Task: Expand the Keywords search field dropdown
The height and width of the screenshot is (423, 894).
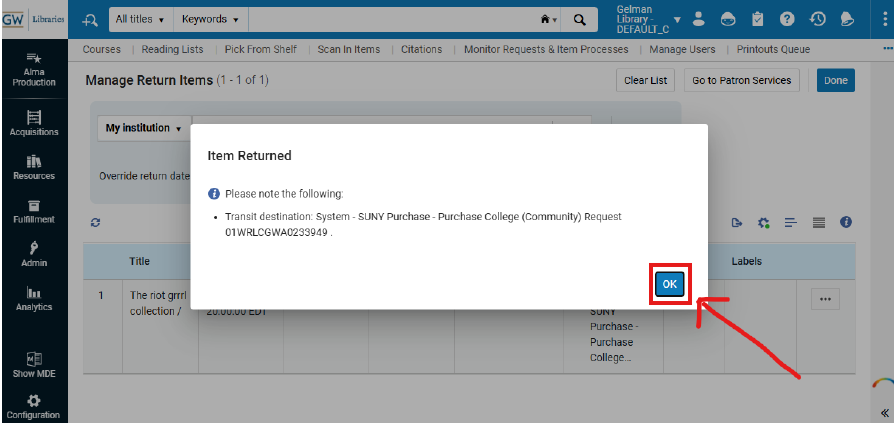Action: click(x=210, y=19)
